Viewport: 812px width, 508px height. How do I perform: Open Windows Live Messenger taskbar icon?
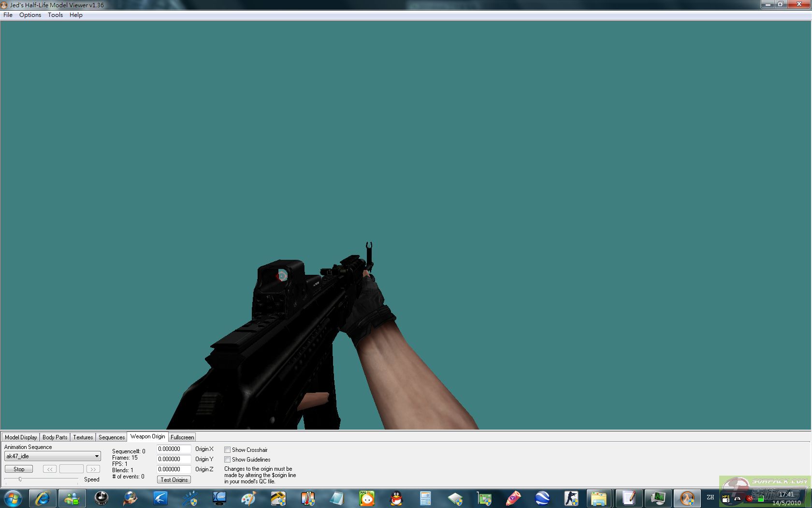[x=72, y=498]
